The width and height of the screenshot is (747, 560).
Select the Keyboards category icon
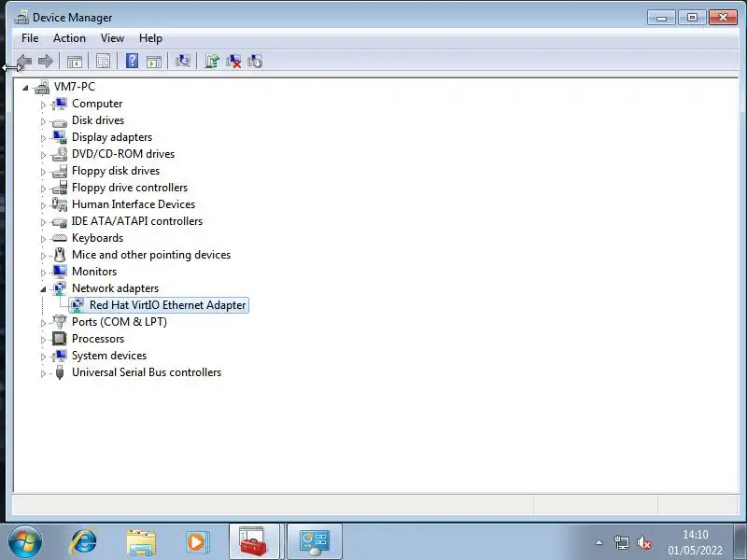(60, 238)
